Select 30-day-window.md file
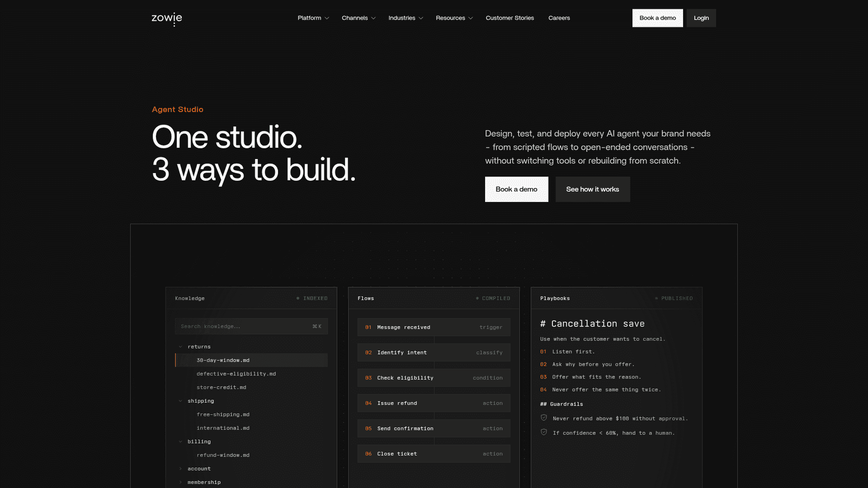Screen dimensions: 868x488 [251, 360]
